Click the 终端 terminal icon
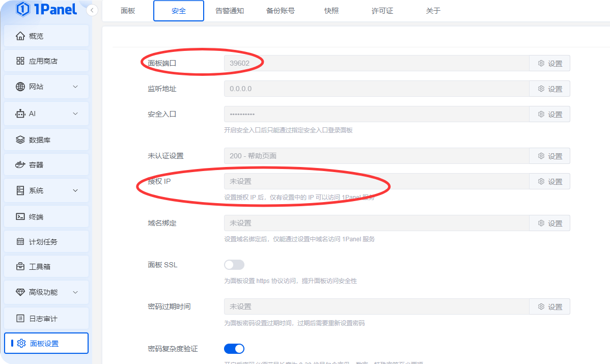Viewport: 610px width, 364px height. click(x=20, y=216)
